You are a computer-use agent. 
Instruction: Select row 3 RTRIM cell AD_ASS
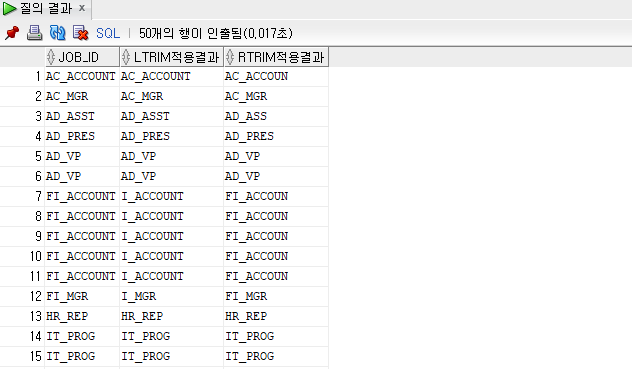276,117
